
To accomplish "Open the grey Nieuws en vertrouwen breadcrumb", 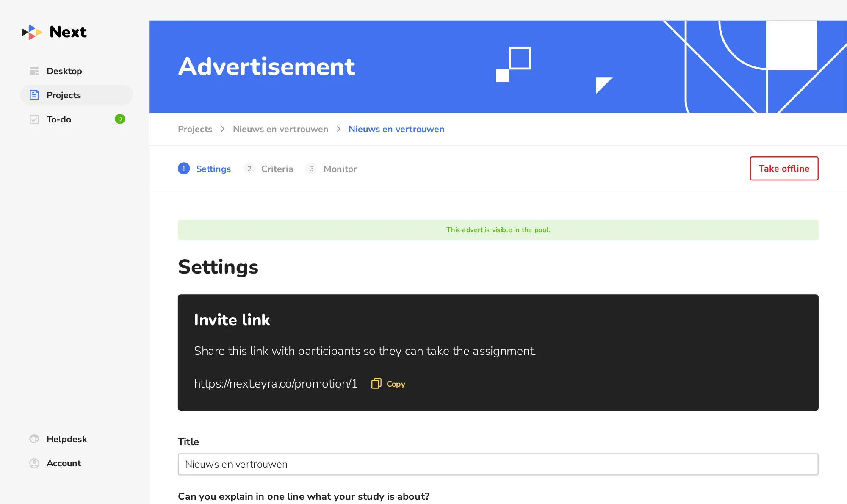I will (280, 129).
